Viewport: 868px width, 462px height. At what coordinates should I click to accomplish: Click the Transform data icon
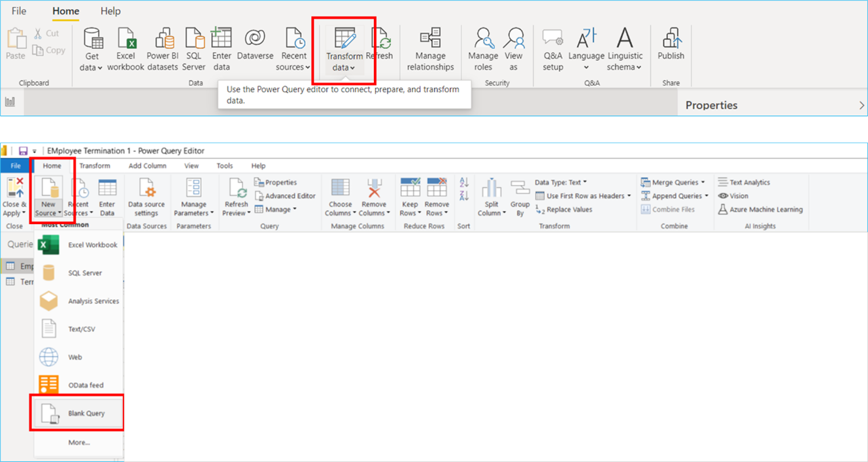coord(344,39)
